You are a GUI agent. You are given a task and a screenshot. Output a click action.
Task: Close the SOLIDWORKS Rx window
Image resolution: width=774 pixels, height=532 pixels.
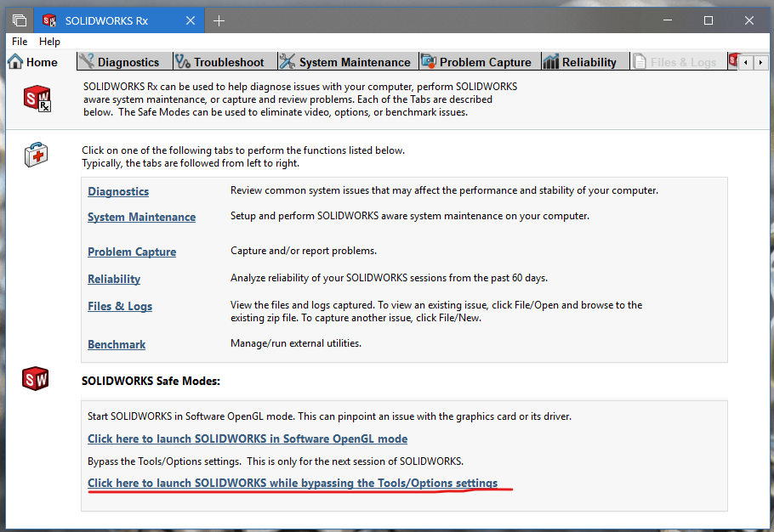749,20
